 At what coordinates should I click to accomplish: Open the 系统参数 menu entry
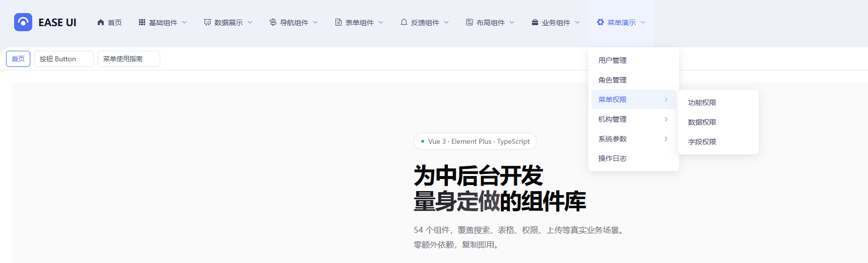[x=634, y=139]
